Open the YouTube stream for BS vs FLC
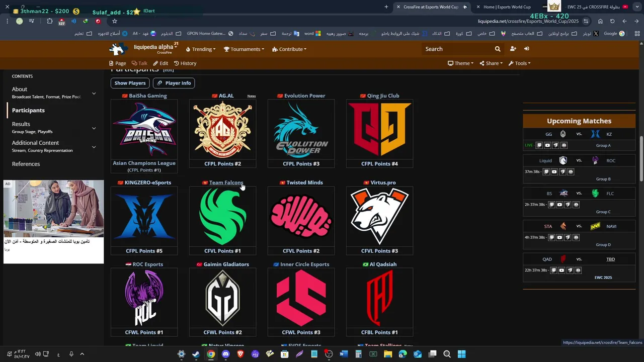 click(559, 205)
